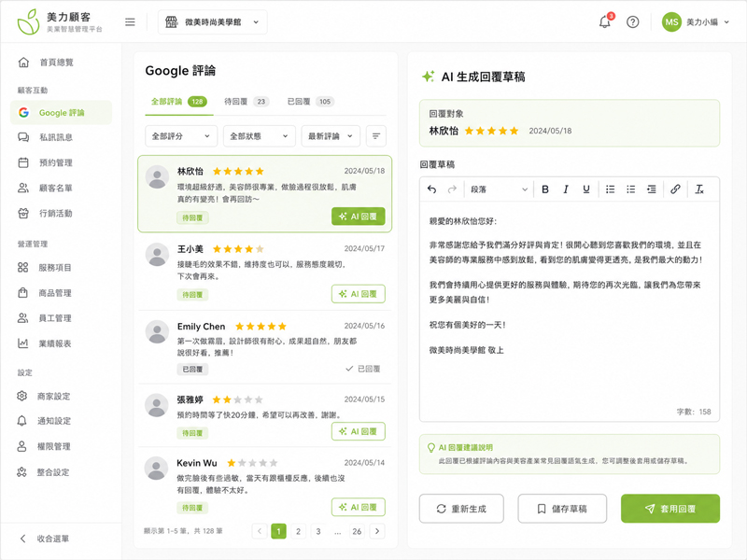Click the 美力顧客 logo
Image resolution: width=747 pixels, height=560 pixels.
coord(60,21)
